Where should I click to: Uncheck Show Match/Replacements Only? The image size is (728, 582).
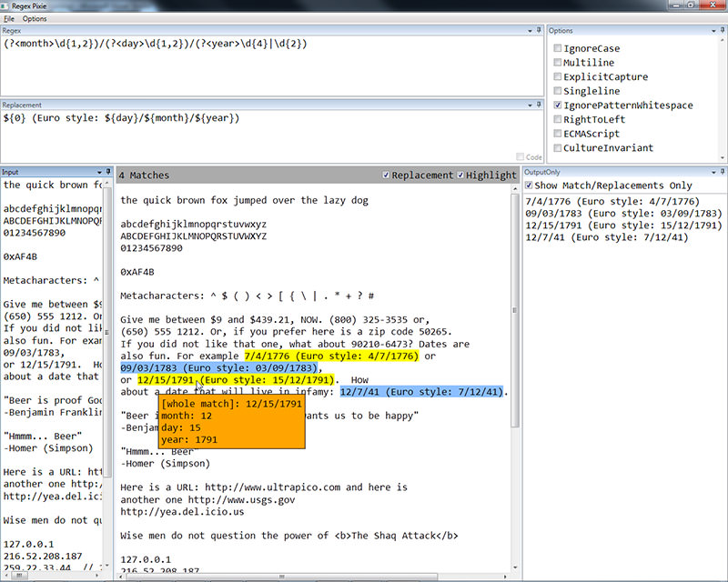[529, 183]
